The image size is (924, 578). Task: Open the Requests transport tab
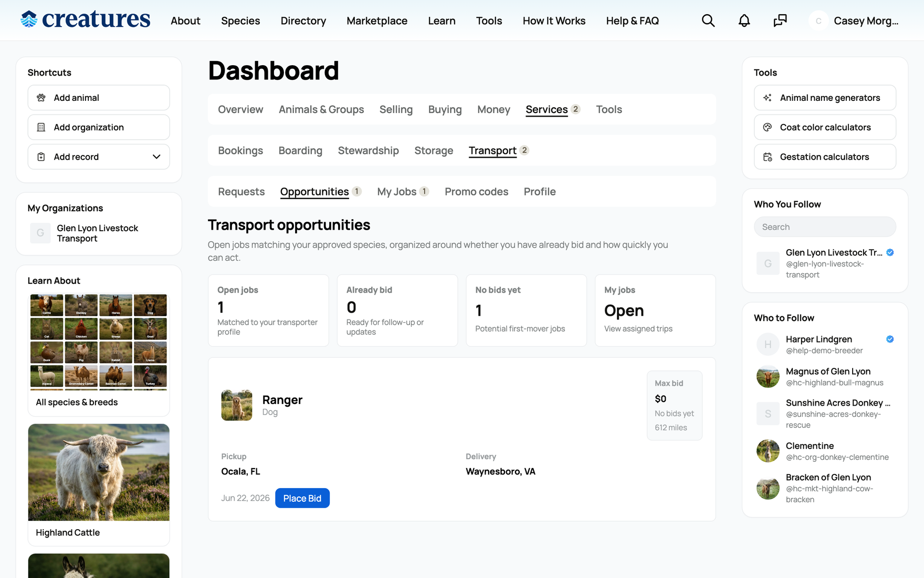pos(241,191)
